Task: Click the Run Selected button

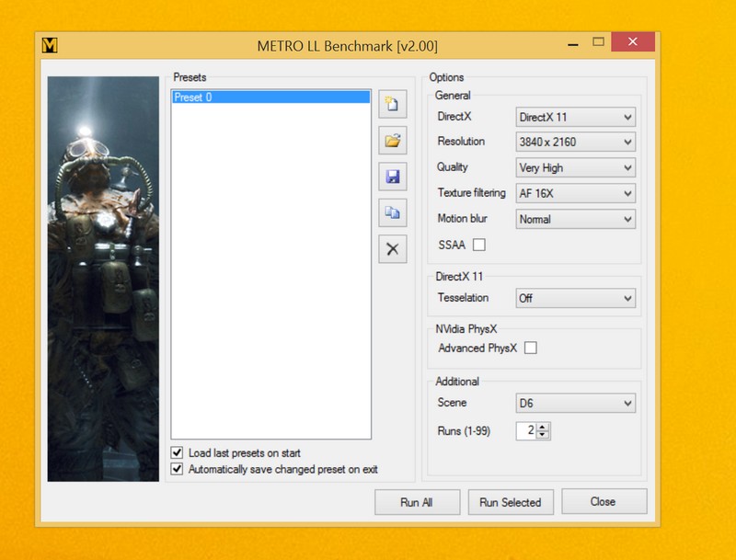Action: pyautogui.click(x=510, y=502)
